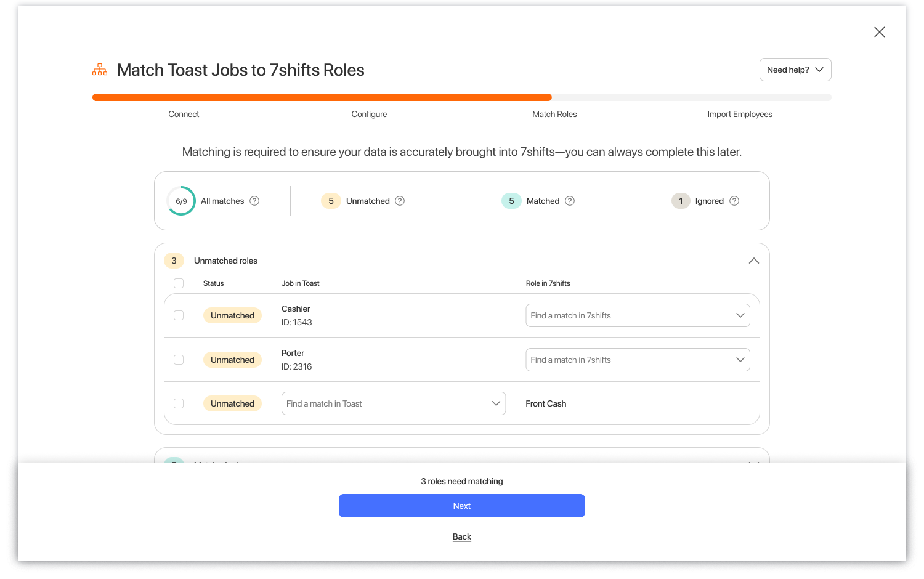Go to the Configure step
The height and width of the screenshot is (579, 924).
click(369, 114)
